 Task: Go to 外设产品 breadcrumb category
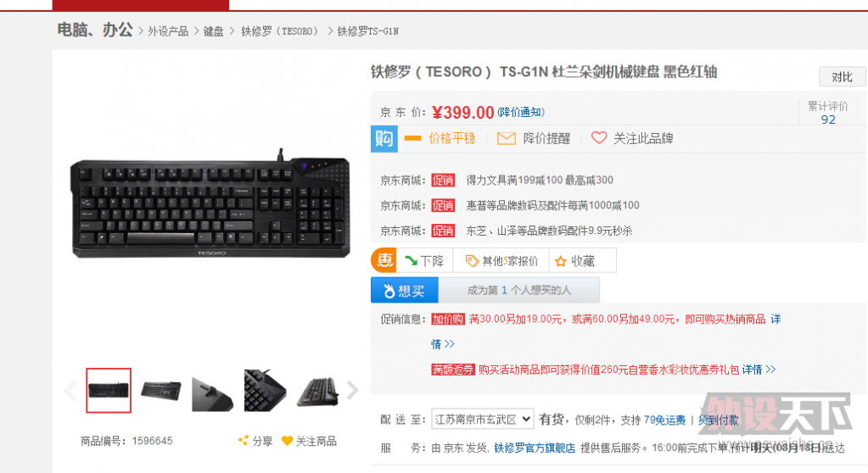(168, 31)
